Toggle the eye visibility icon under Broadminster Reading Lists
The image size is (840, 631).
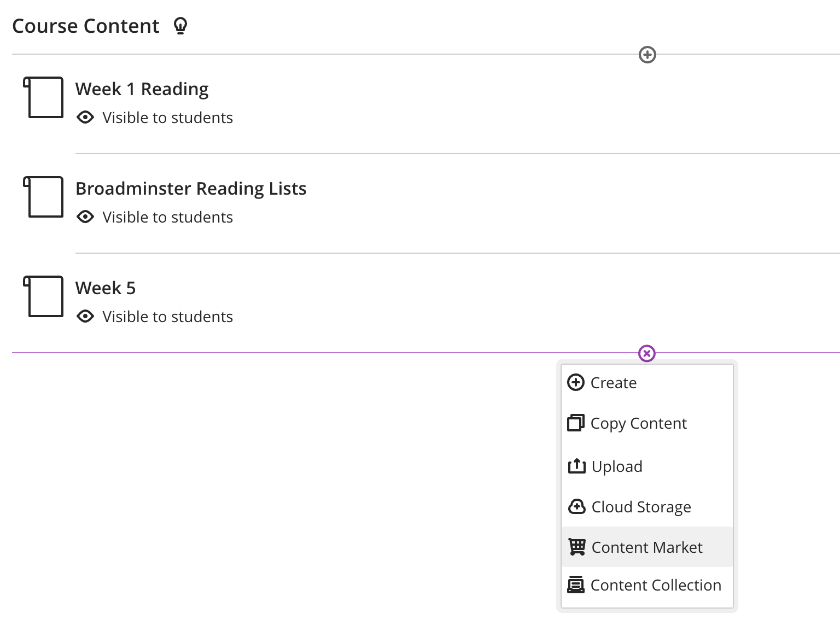click(x=85, y=217)
